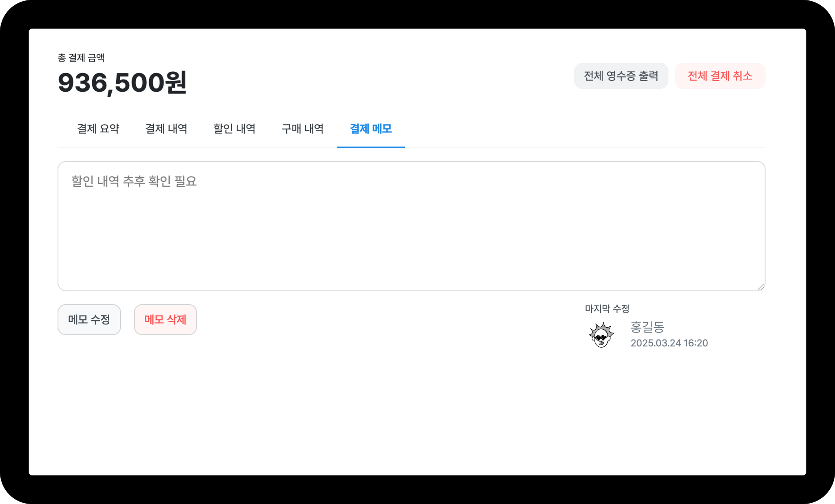Click the editor name 홍길동
The image size is (835, 504).
click(x=647, y=327)
